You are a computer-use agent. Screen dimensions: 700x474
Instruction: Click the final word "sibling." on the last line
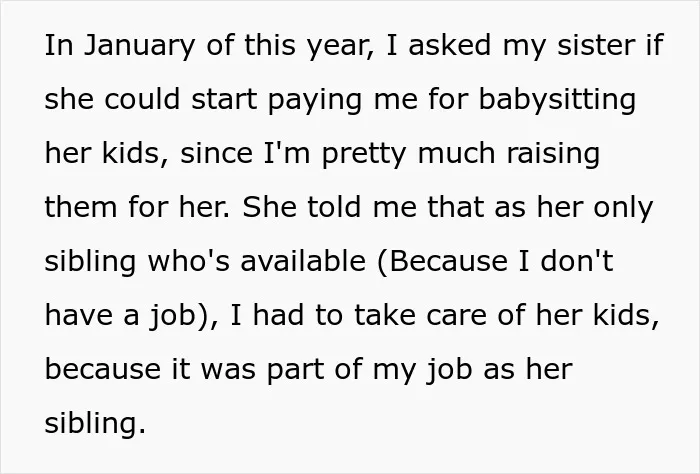[x=95, y=424]
